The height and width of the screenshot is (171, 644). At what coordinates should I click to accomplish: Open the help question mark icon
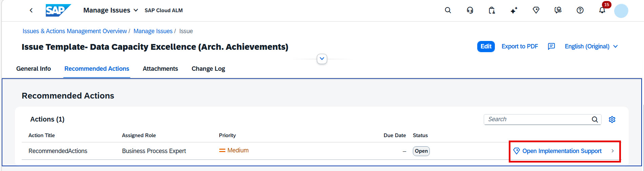coord(580,10)
